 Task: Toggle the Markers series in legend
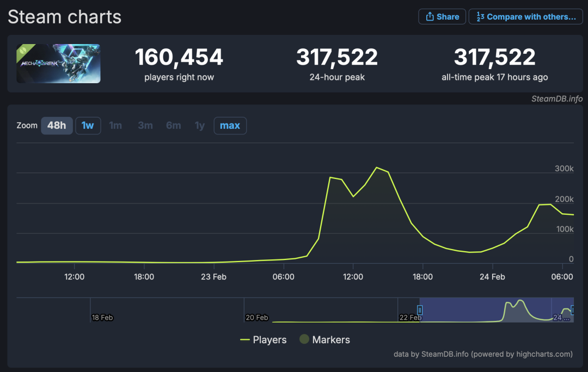(324, 340)
